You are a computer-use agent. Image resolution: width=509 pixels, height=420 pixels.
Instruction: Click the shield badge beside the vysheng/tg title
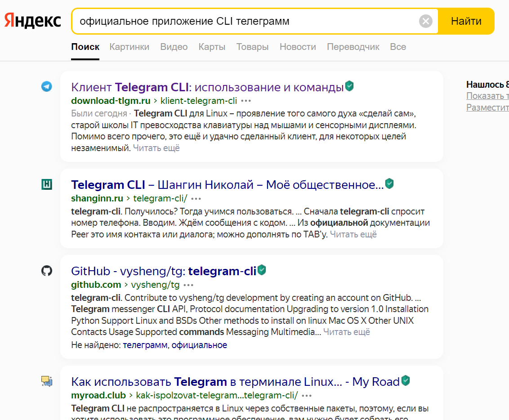pyautogui.click(x=262, y=270)
